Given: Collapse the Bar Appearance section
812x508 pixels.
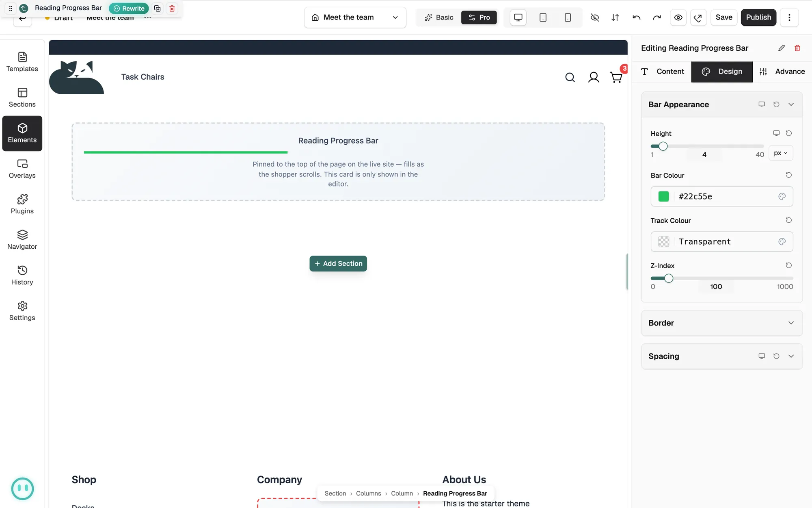Looking at the screenshot, I should point(791,104).
